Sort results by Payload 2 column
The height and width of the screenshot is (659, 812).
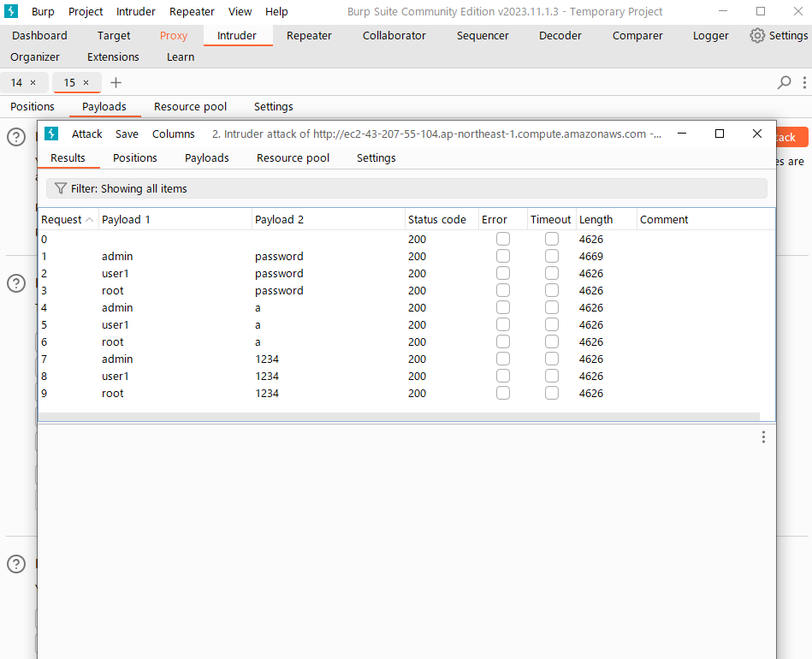click(x=329, y=220)
